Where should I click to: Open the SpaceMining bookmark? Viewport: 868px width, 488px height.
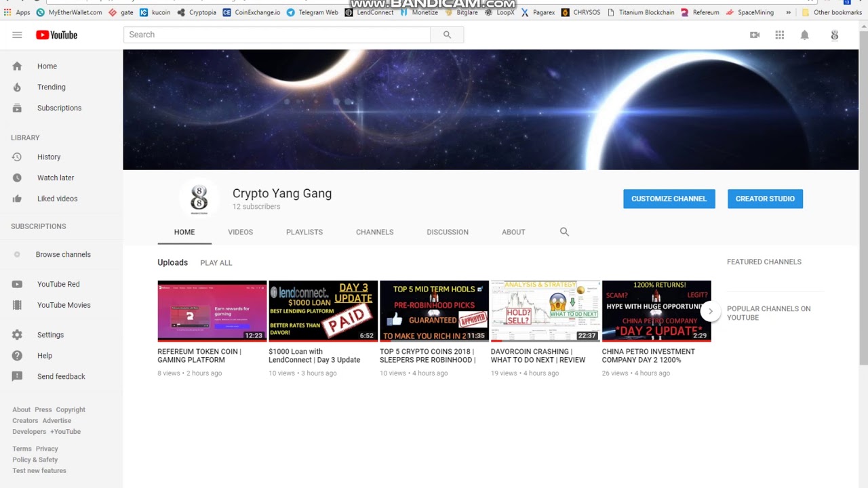coord(750,12)
